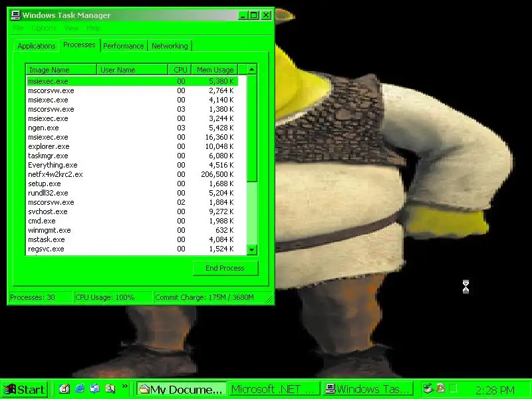Click the process list scrollbar thumb
532x399 pixels.
coord(251,128)
